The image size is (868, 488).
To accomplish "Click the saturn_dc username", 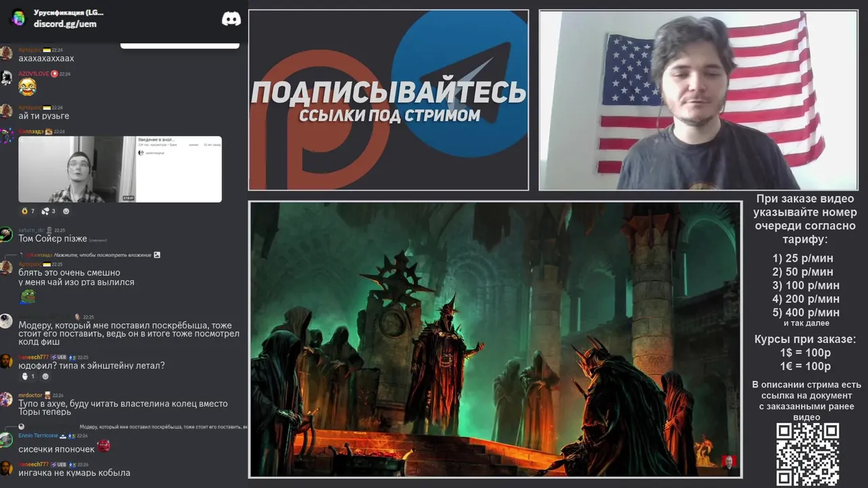I will (x=31, y=230).
